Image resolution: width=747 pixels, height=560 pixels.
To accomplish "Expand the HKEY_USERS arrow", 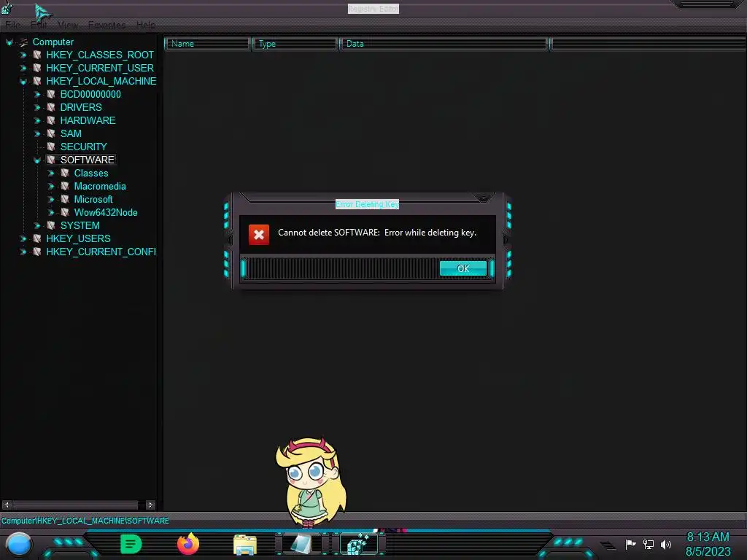I will coord(23,238).
